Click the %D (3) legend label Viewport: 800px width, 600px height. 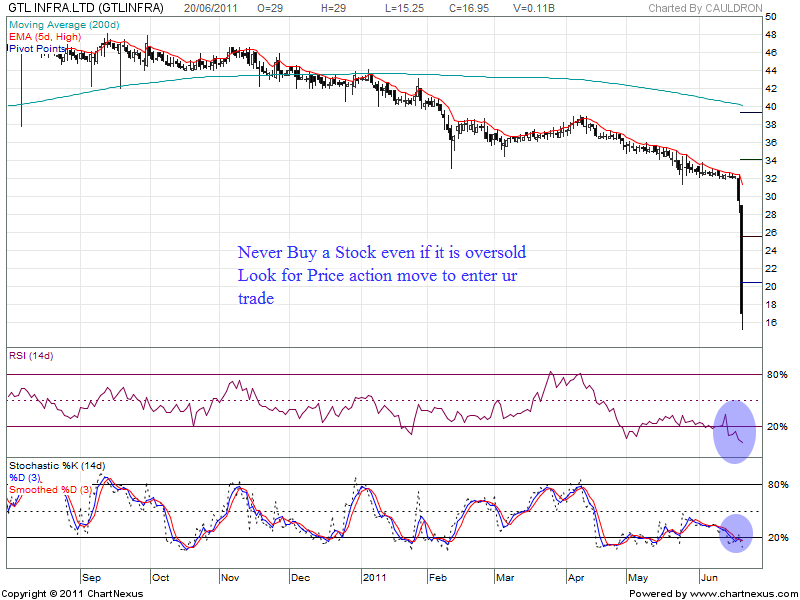pos(28,478)
